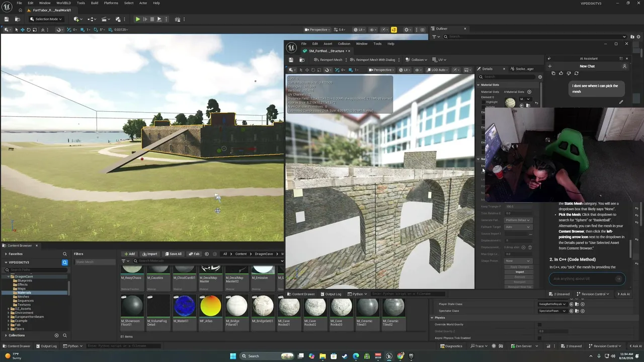Screen dimensions: 644x362
Task: Click thumbs down icon in AI Assistant
Action: coord(569,73)
